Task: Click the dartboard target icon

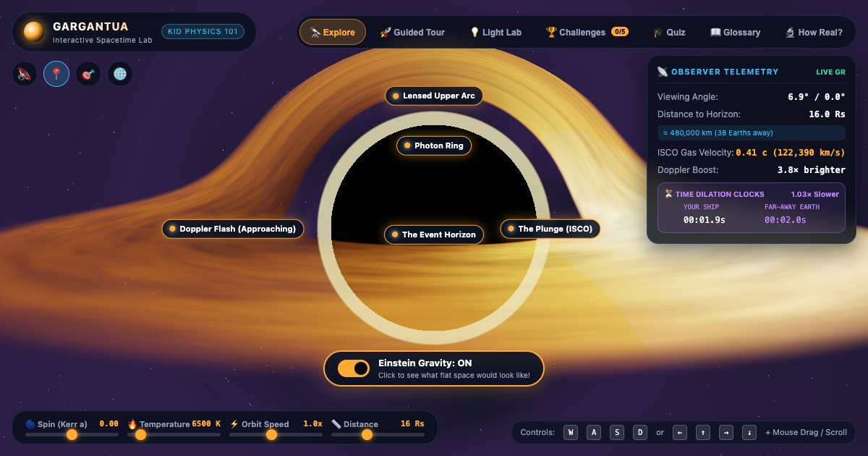Action: tap(88, 74)
